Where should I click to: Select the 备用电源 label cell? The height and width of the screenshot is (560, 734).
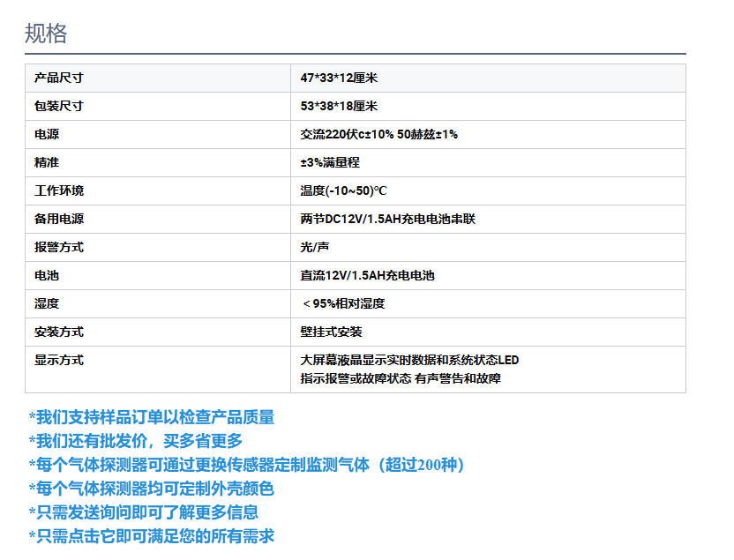click(x=59, y=219)
